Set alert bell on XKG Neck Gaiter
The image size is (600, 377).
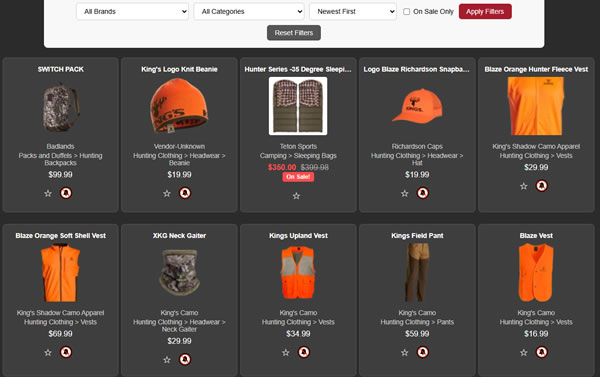point(185,359)
